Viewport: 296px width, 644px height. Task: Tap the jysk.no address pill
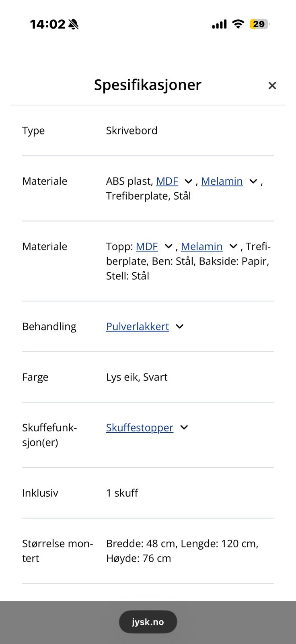148,621
